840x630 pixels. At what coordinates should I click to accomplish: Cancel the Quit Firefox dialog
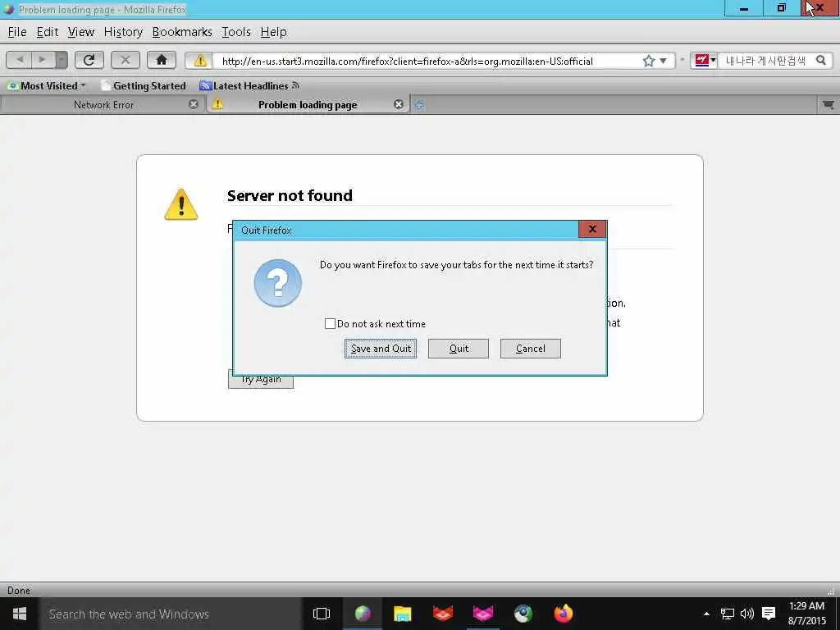click(x=531, y=349)
